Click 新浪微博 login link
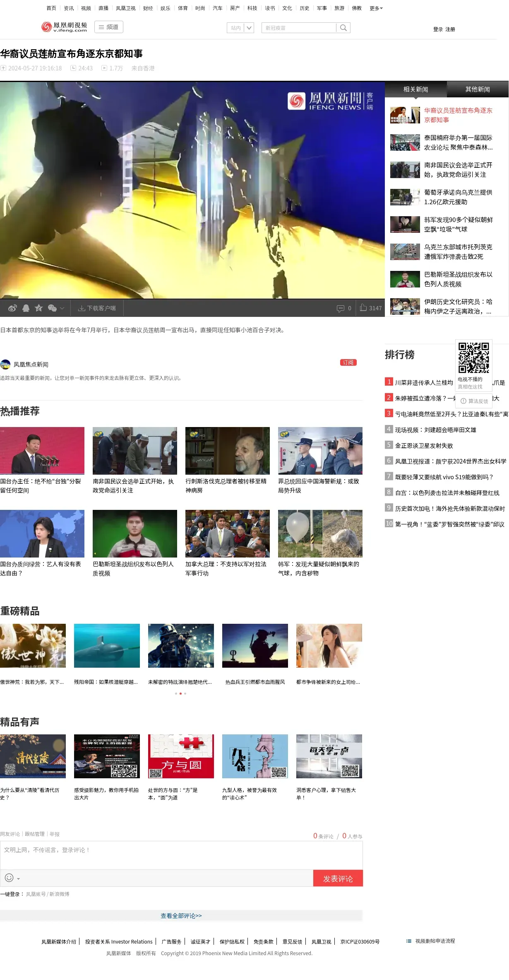The height and width of the screenshot is (980, 509). pos(60,894)
